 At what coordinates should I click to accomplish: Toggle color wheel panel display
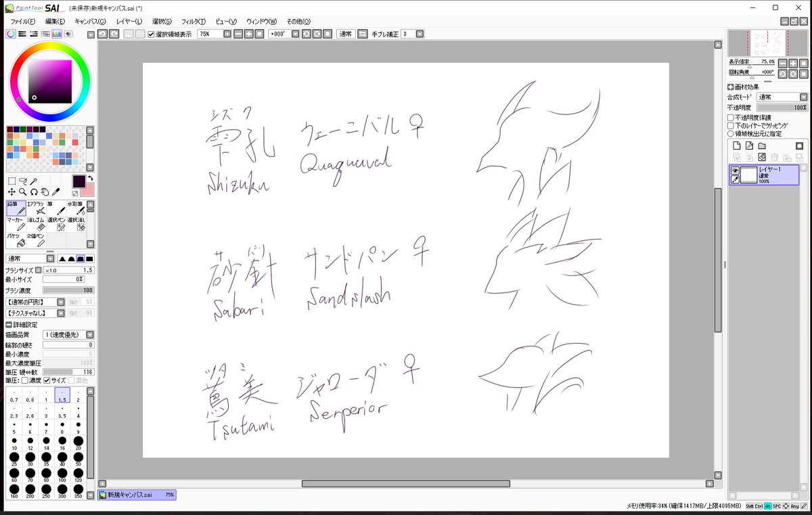[x=11, y=34]
